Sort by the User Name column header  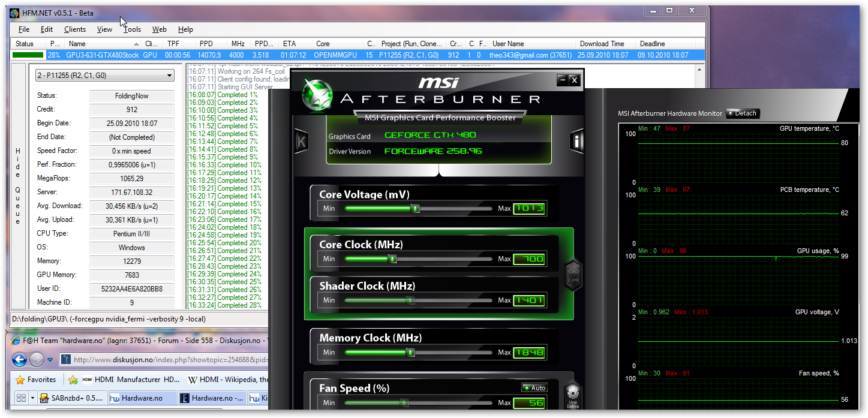coord(532,44)
